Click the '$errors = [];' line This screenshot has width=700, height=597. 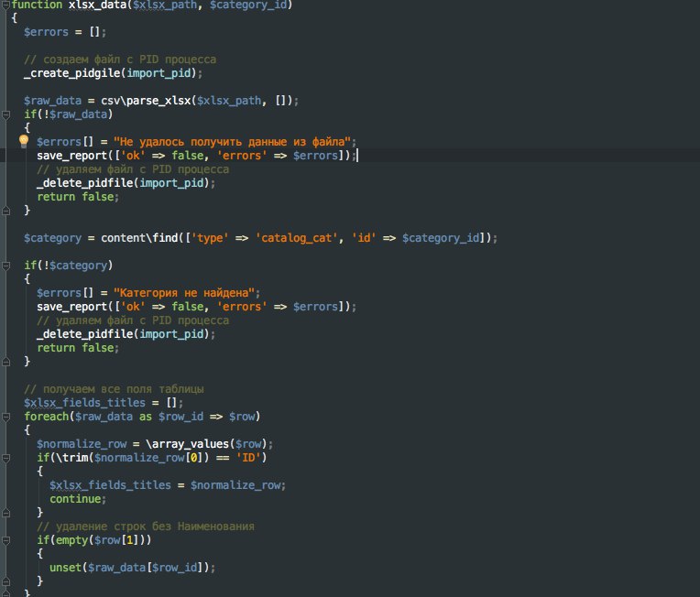65,32
